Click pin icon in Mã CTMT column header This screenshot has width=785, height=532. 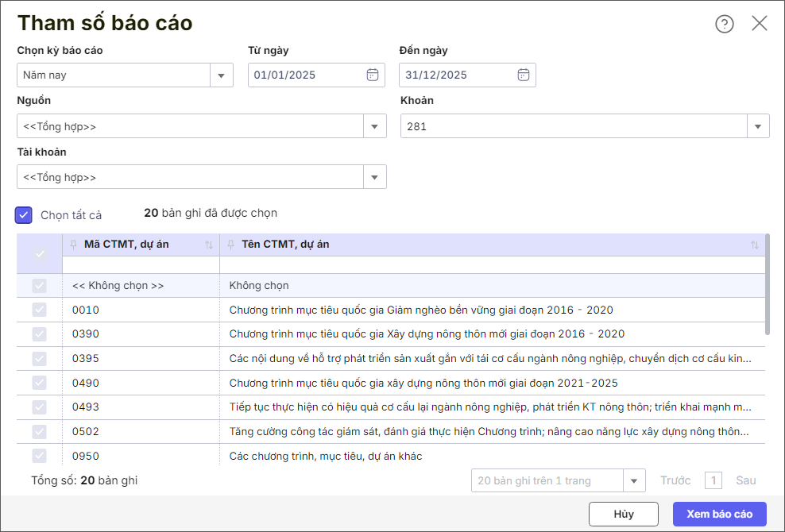click(74, 245)
